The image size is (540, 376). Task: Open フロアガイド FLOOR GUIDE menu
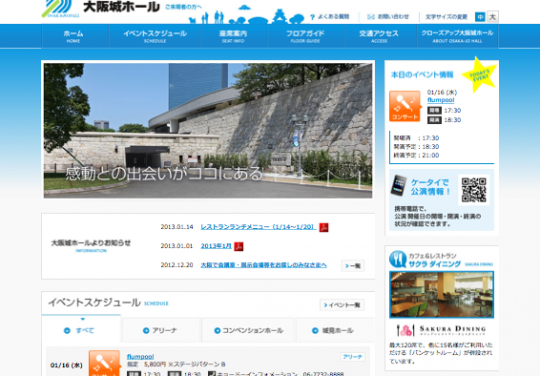[x=305, y=36]
